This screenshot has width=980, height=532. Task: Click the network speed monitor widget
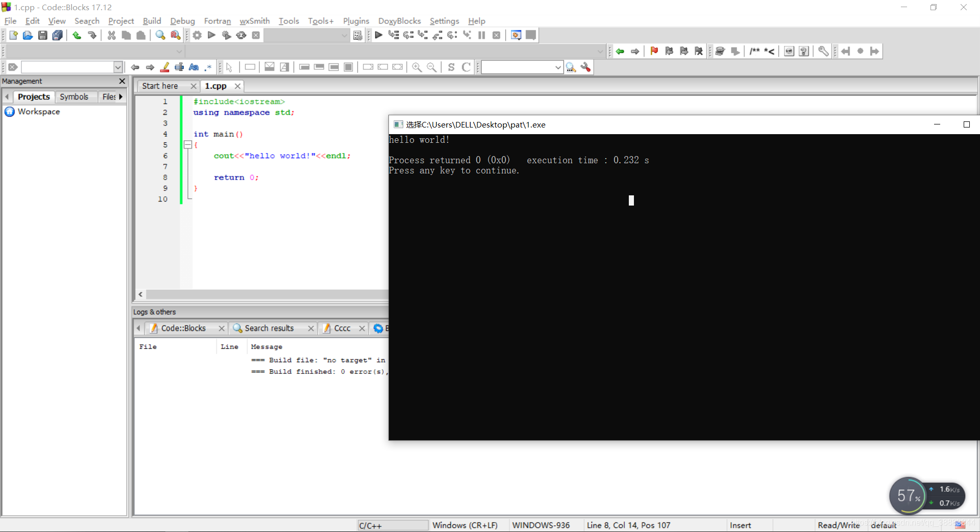[x=927, y=496]
